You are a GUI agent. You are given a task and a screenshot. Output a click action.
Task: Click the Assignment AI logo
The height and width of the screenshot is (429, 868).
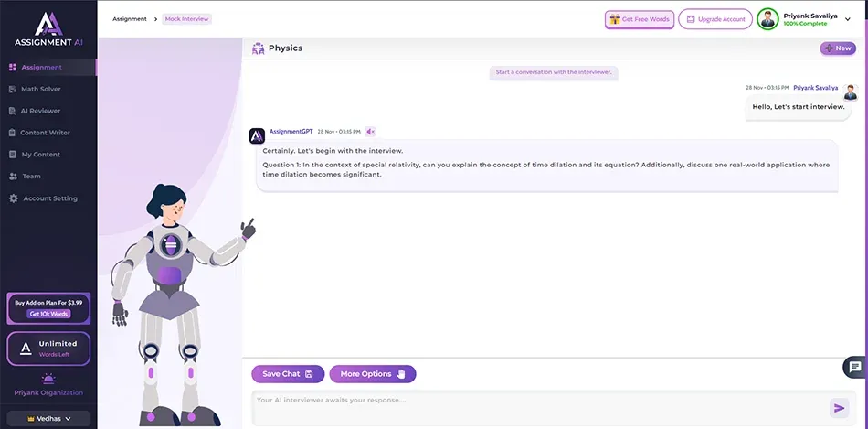point(48,29)
